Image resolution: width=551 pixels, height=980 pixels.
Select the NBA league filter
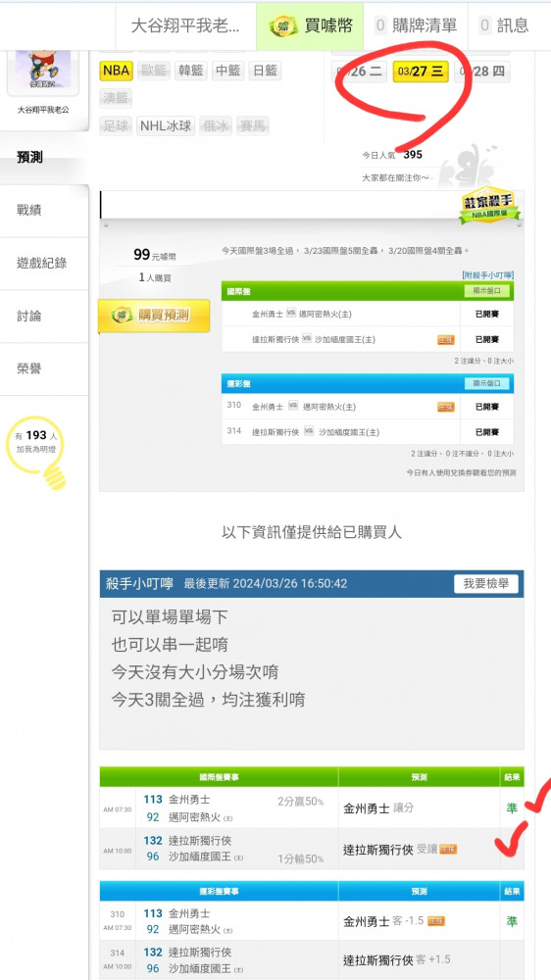117,71
